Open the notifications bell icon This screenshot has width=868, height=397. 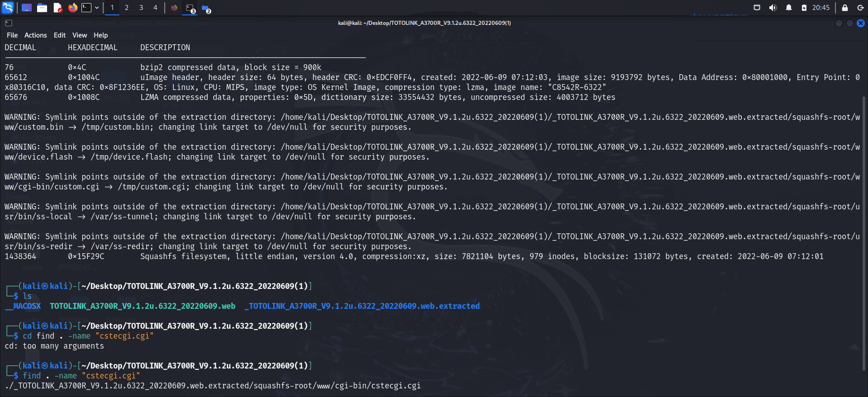(x=789, y=8)
